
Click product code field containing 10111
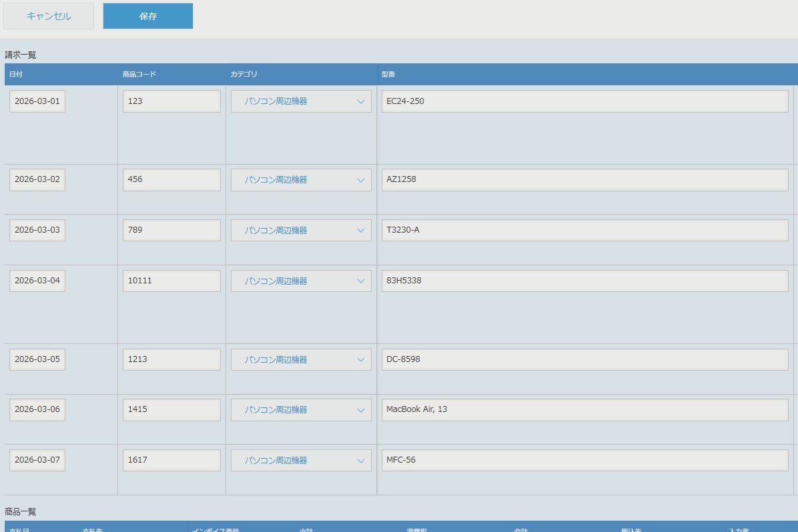pos(171,281)
